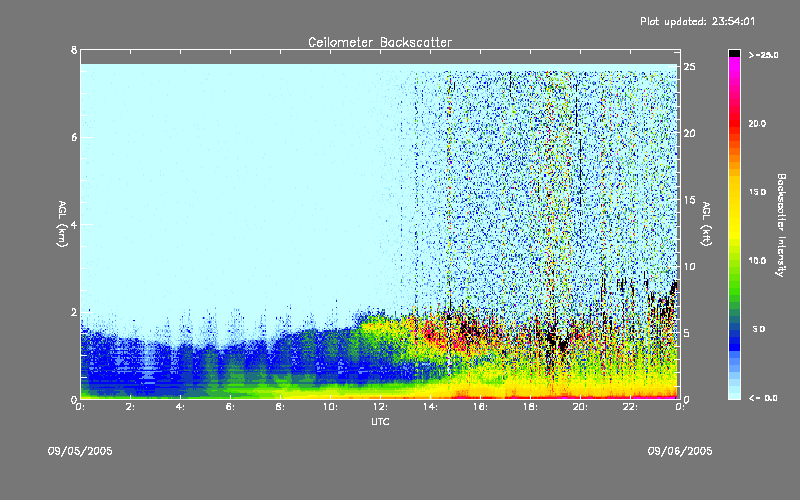The image size is (800, 500).
Task: Click the '22:' hour tick on the UTC axis
Action: (x=631, y=407)
